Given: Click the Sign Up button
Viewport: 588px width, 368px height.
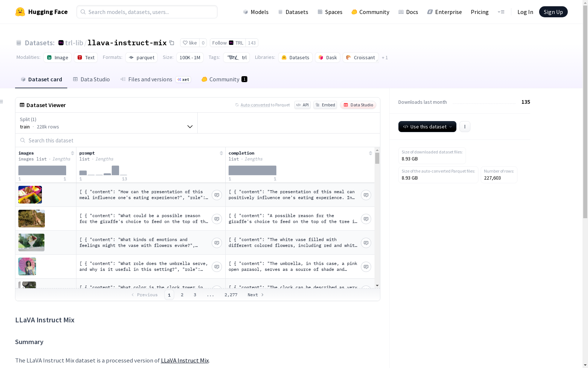Looking at the screenshot, I should (x=553, y=12).
